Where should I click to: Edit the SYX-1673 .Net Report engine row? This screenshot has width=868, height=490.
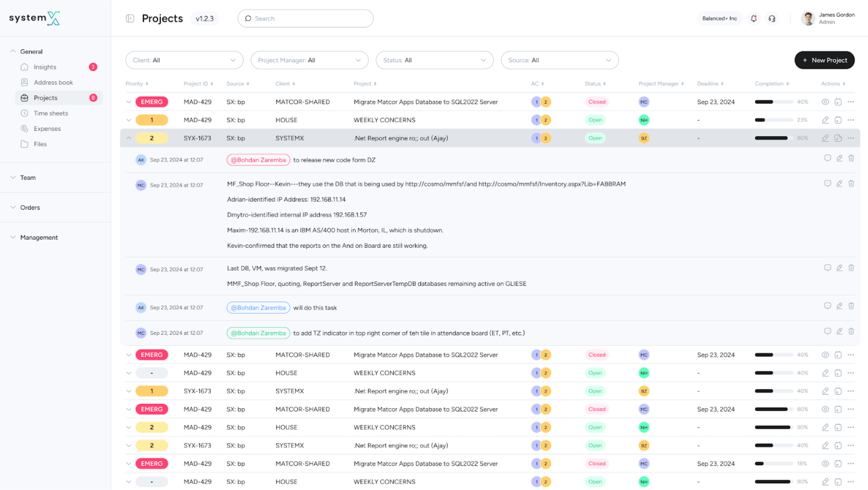point(826,138)
